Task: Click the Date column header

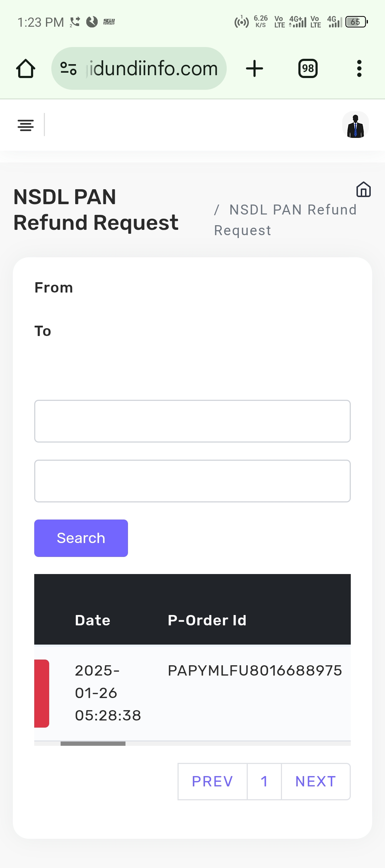Action: (x=93, y=620)
